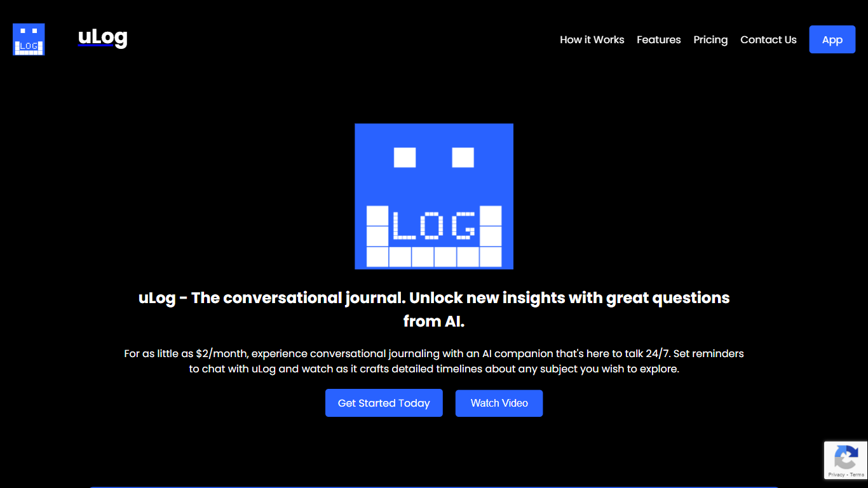This screenshot has width=868, height=488.
Task: Go to Contact Us
Action: coord(768,39)
